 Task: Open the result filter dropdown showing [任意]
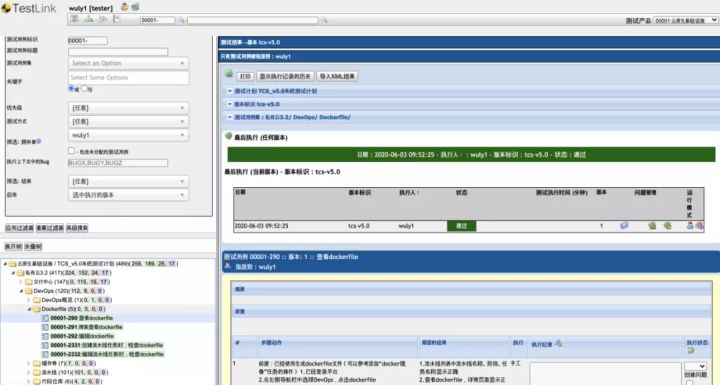pyautogui.click(x=129, y=181)
